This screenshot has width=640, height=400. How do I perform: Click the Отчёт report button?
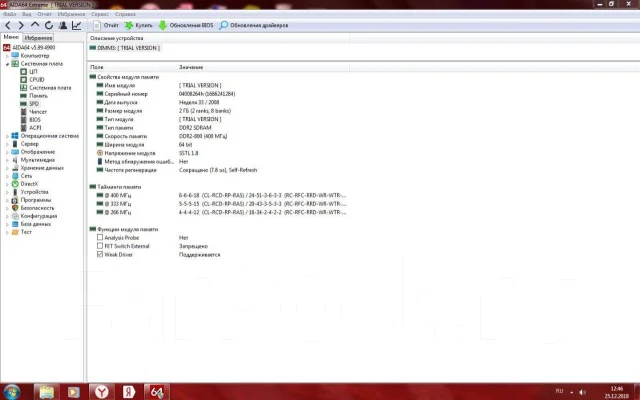(x=106, y=25)
